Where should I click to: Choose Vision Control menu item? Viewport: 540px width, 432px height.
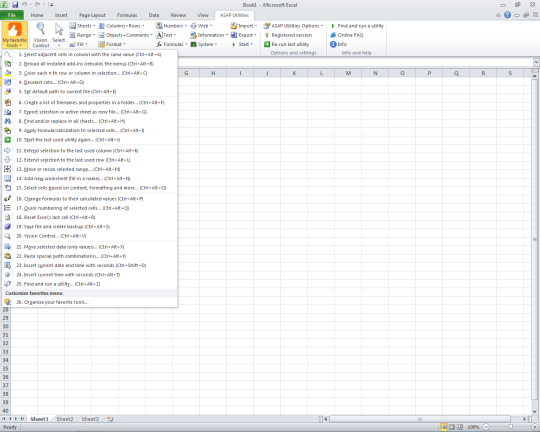tap(90, 236)
